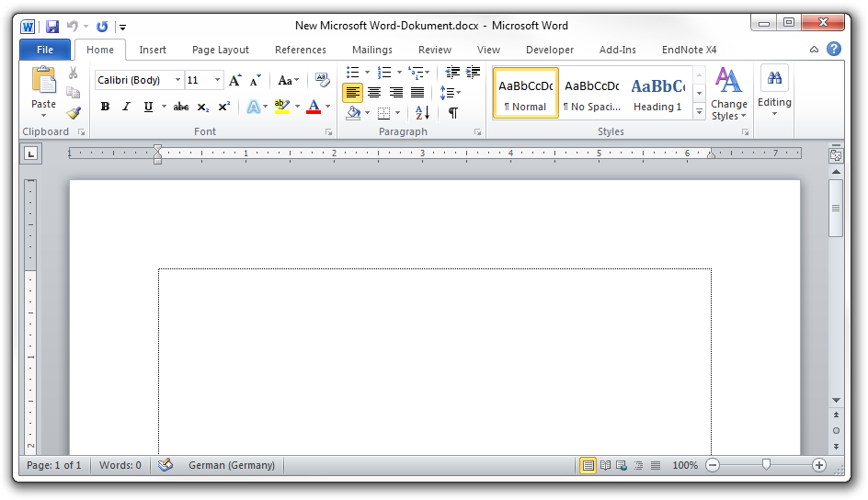The width and height of the screenshot is (868, 500).
Task: Click German (Germany) language in status bar
Action: (231, 465)
